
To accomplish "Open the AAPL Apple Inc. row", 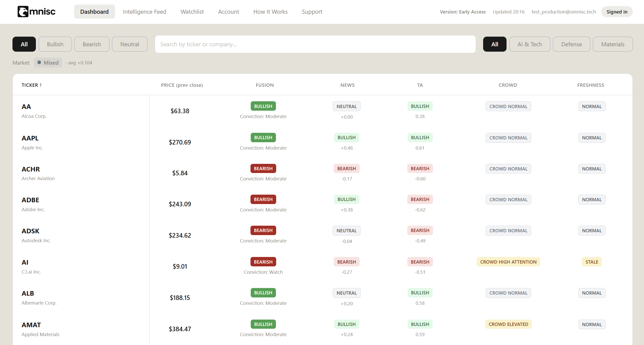I will coord(30,138).
